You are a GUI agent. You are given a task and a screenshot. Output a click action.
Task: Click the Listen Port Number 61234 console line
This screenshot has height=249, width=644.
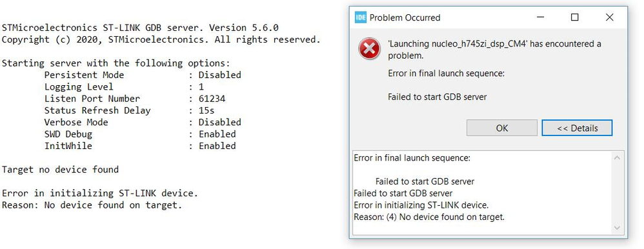[135, 99]
